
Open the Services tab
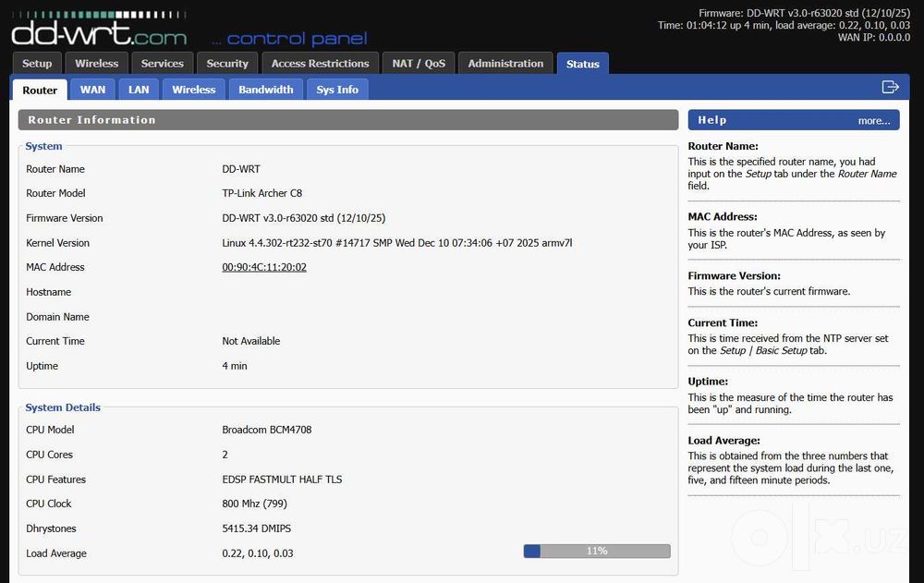[162, 63]
